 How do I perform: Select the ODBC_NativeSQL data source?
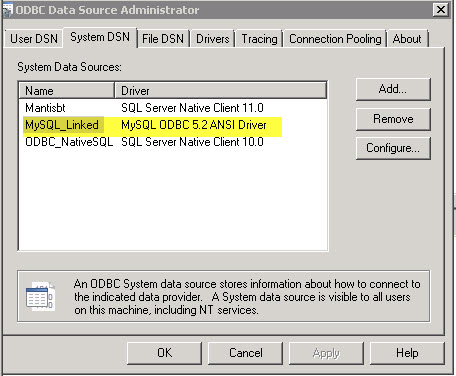click(x=69, y=142)
